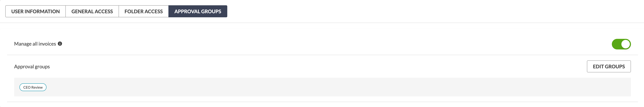This screenshot has width=644, height=107.
Task: Click empty gray area of the groups list
Action: [325, 87]
